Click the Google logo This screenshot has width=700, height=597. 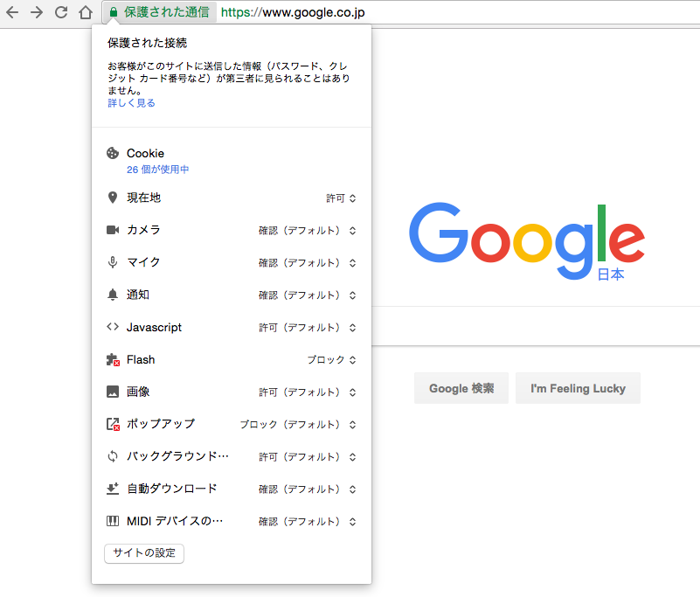(527, 241)
